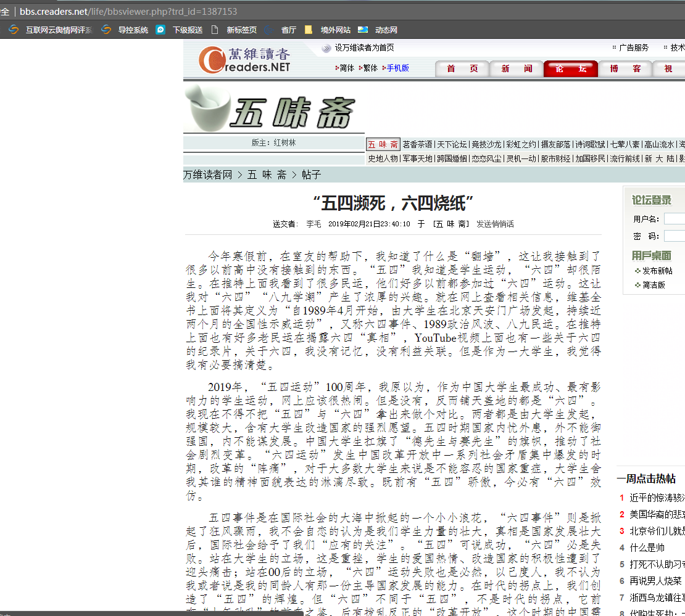Open moderator 红树林 profile link

click(285, 143)
